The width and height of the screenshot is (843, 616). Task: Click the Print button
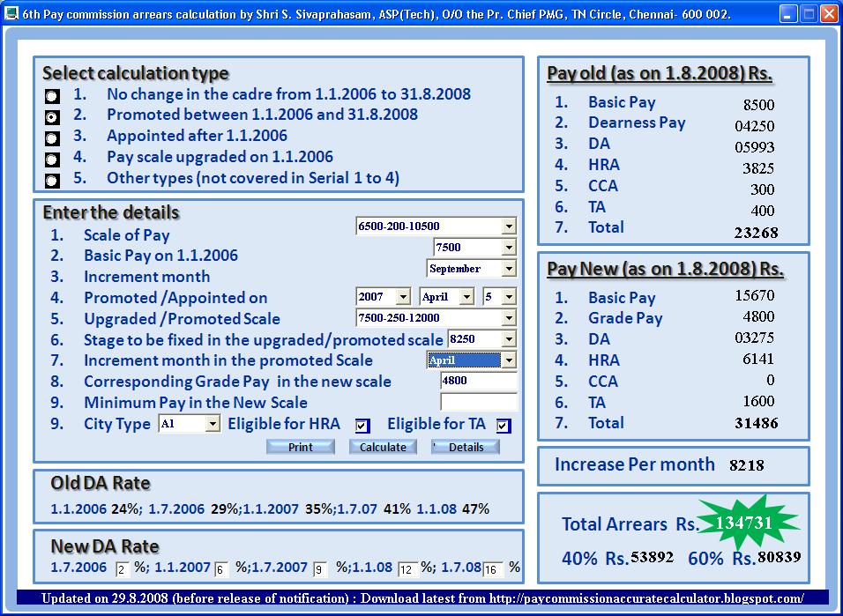point(301,447)
